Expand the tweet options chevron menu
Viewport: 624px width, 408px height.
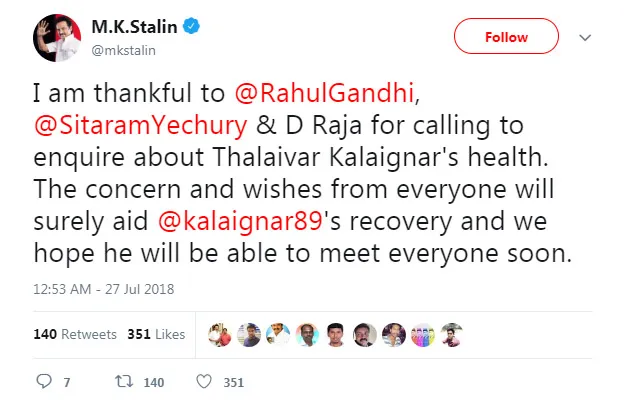pos(585,37)
